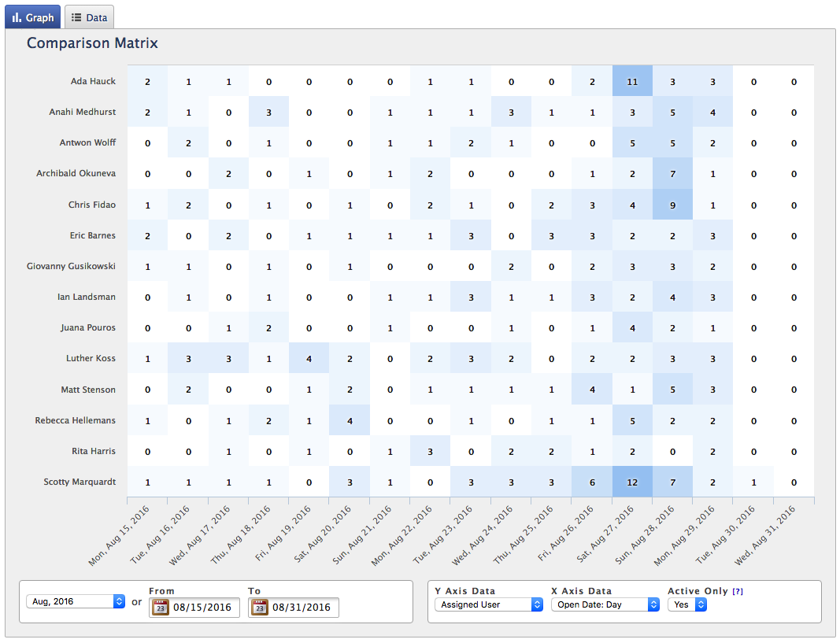Click Scotty Marquardt's cell showing 6
Image resolution: width=840 pixels, height=643 pixels.
pos(592,482)
